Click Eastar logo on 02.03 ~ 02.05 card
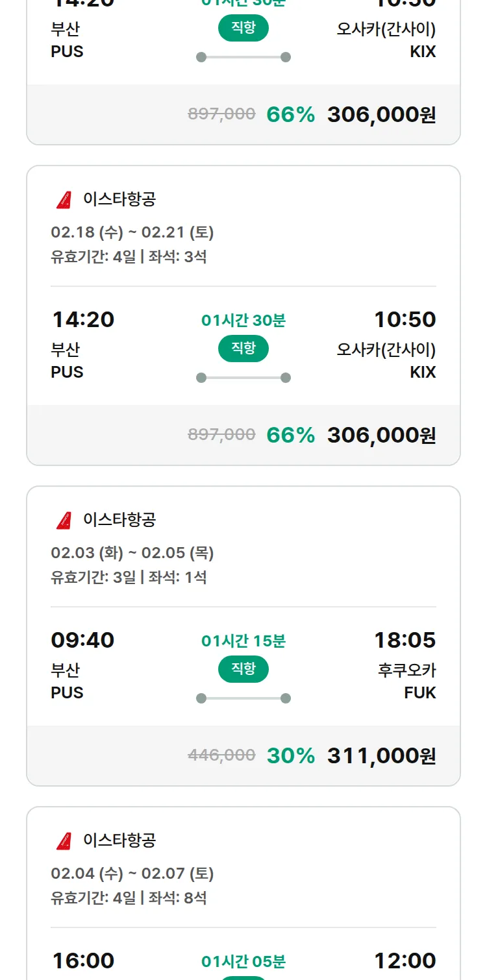The height and width of the screenshot is (980, 487). [x=64, y=520]
